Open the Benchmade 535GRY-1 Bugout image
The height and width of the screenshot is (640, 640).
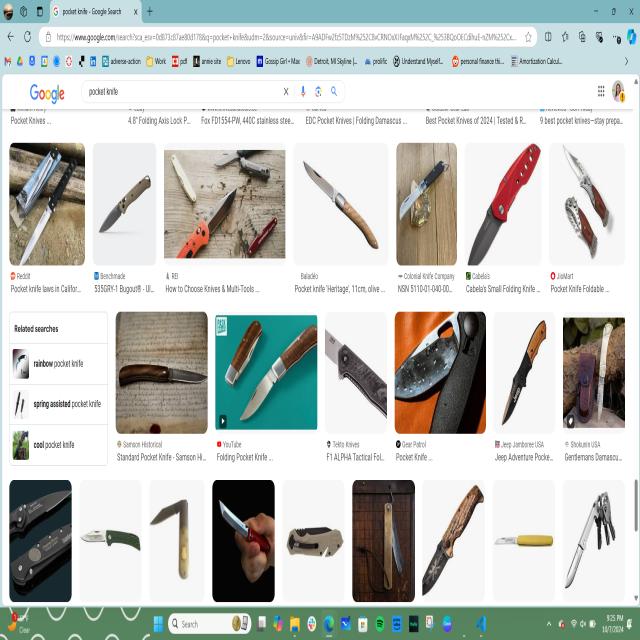124,204
